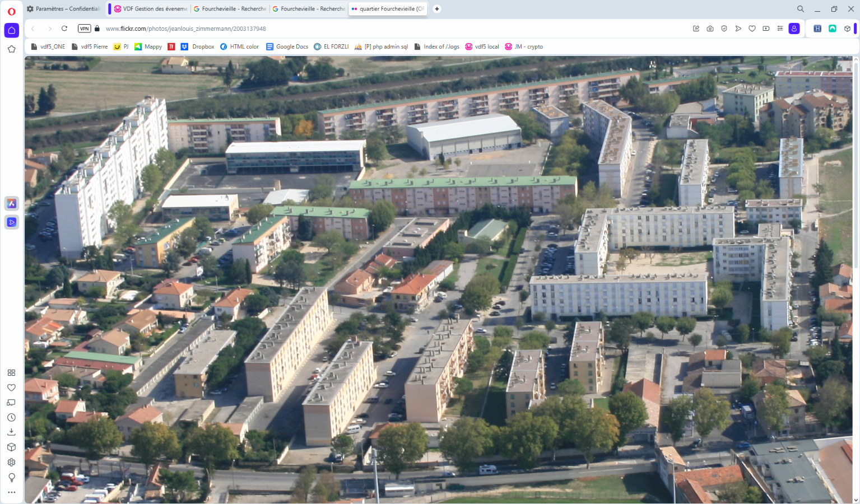Viewport: 860px width, 504px height.
Task: Reload the current Flickr page
Action: tap(64, 29)
